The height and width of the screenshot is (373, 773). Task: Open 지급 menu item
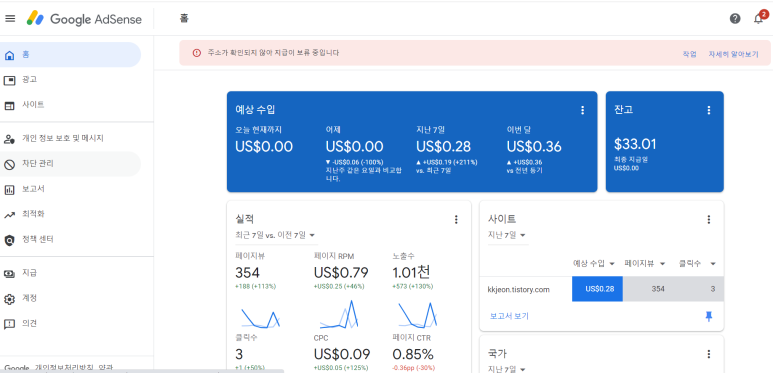coord(70,273)
